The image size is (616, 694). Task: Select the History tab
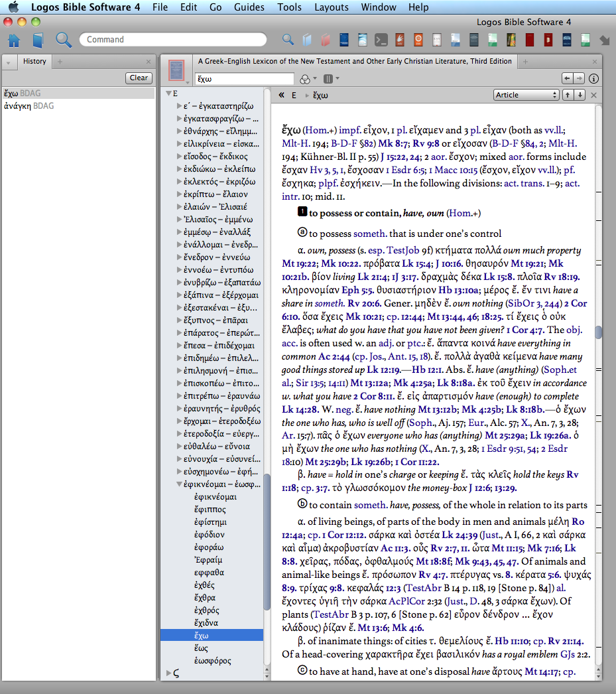pos(34,61)
